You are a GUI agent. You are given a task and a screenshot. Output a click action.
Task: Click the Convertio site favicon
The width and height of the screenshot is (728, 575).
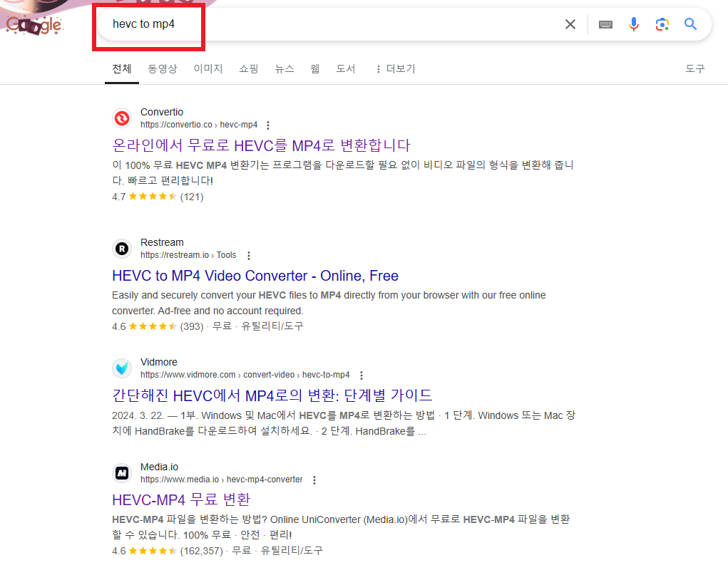[122, 118]
